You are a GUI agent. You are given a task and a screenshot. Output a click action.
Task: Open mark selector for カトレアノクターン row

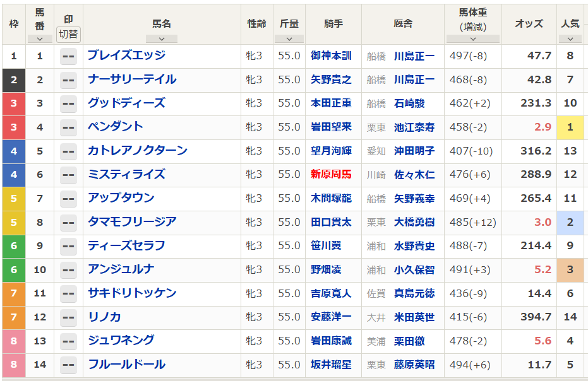[x=68, y=151]
